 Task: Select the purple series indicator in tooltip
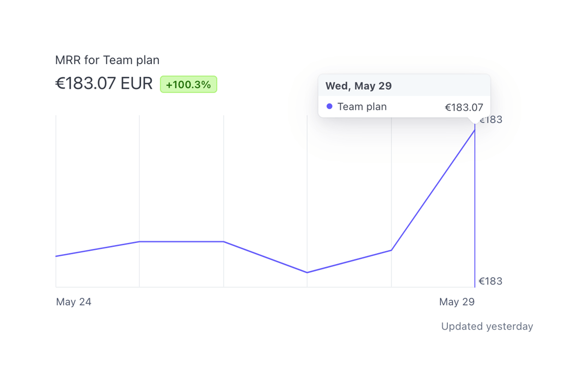click(329, 106)
